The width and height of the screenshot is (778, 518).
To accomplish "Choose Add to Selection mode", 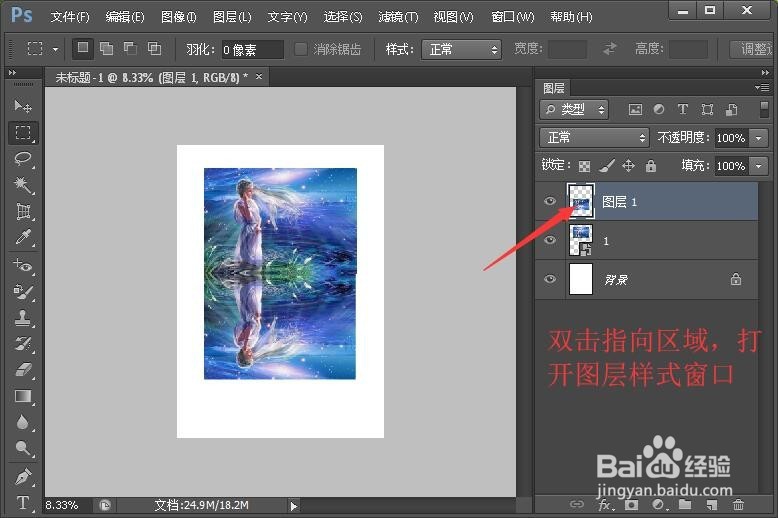I will [106, 48].
